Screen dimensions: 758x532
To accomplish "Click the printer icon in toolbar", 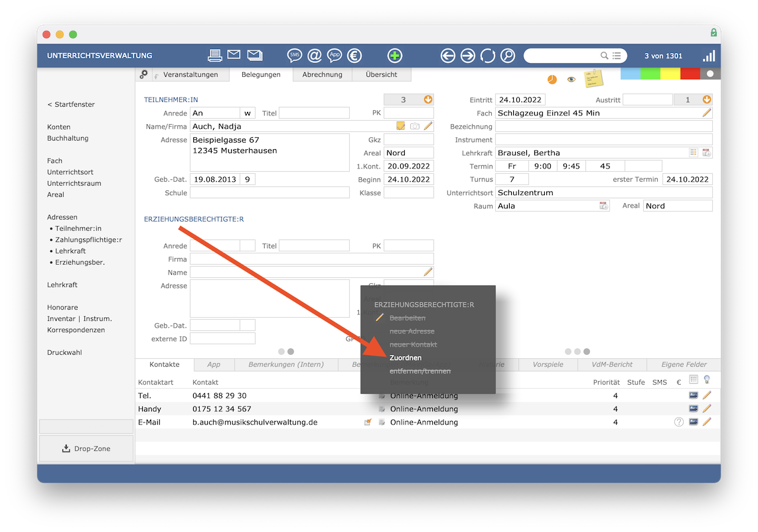I will [214, 56].
